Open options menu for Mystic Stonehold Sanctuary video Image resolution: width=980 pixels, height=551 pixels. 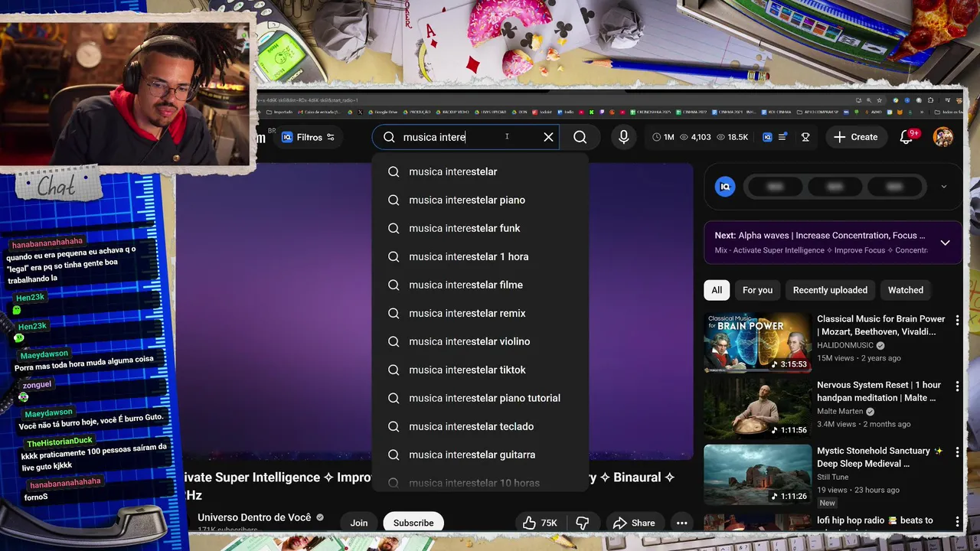pos(956,452)
